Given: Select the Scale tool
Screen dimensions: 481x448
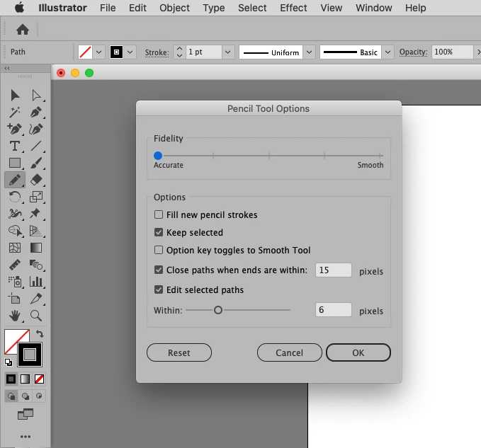Looking at the screenshot, I should [36, 197].
